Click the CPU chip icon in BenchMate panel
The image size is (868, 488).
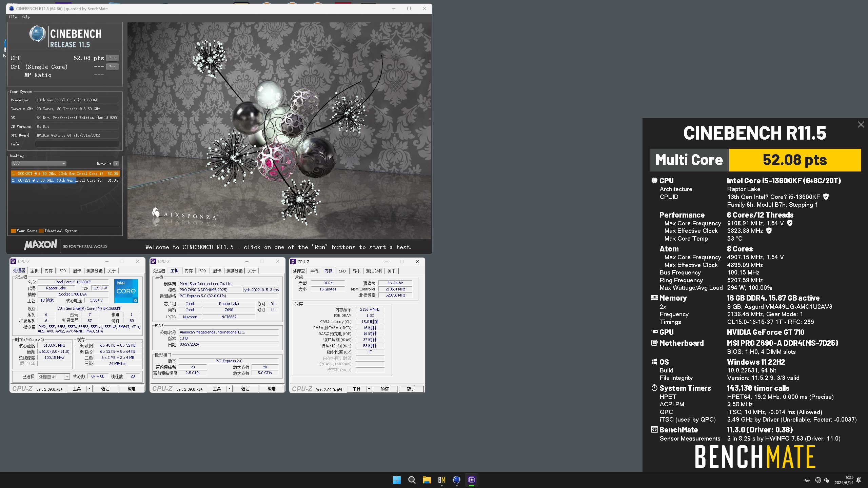654,180
